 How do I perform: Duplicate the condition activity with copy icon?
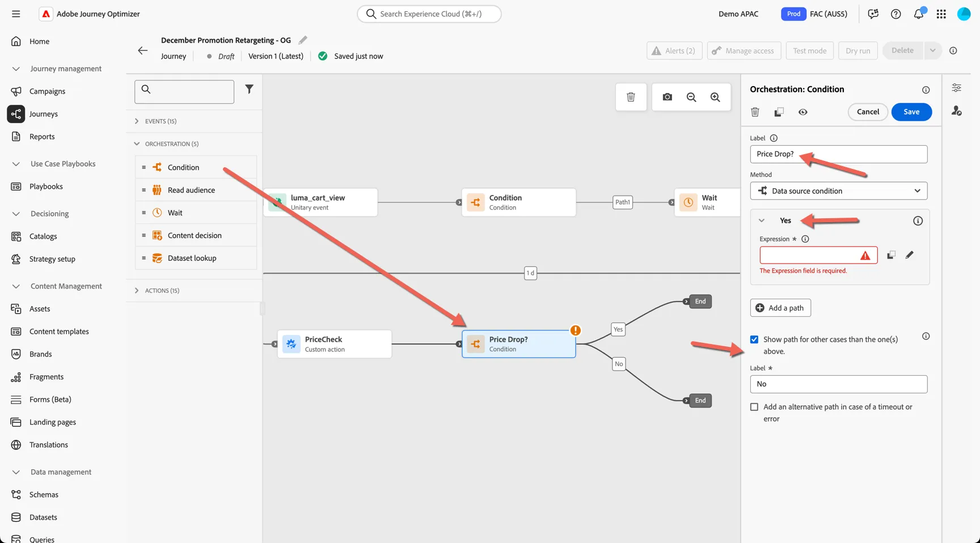tap(779, 112)
